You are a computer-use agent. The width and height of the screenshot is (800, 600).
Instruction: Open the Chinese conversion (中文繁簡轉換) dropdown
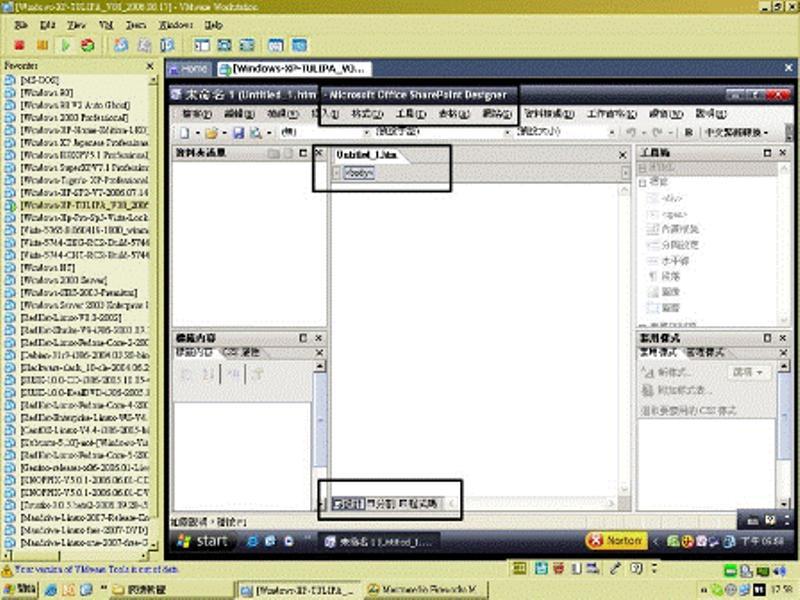click(x=736, y=132)
